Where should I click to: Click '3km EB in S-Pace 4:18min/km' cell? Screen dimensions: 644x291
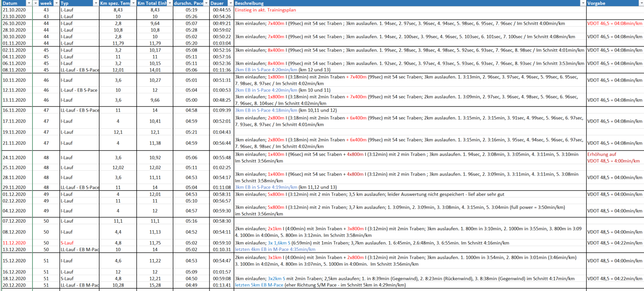(266, 110)
